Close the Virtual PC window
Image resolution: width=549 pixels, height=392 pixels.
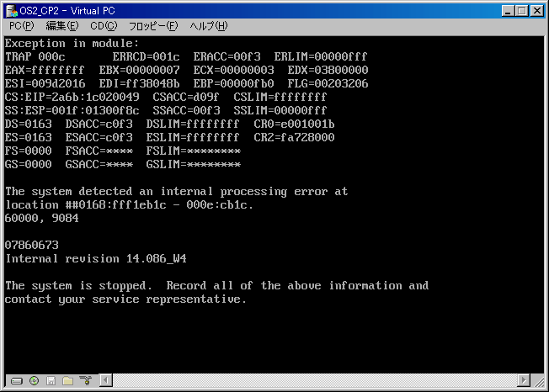(x=536, y=11)
